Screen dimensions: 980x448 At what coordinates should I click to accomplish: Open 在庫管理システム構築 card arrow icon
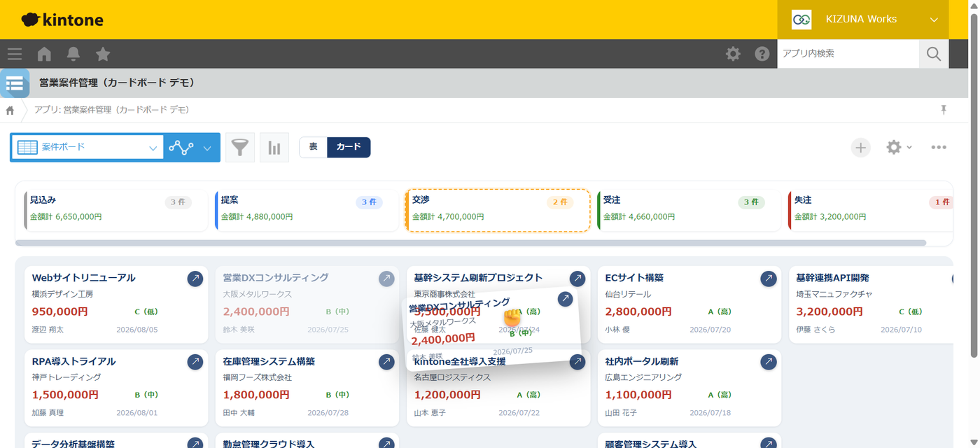[386, 362]
